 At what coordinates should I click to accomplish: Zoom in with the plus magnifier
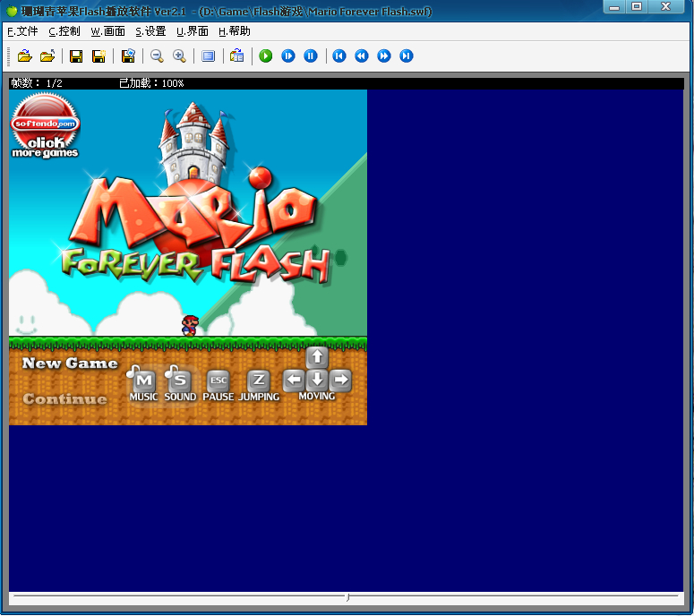click(x=179, y=56)
